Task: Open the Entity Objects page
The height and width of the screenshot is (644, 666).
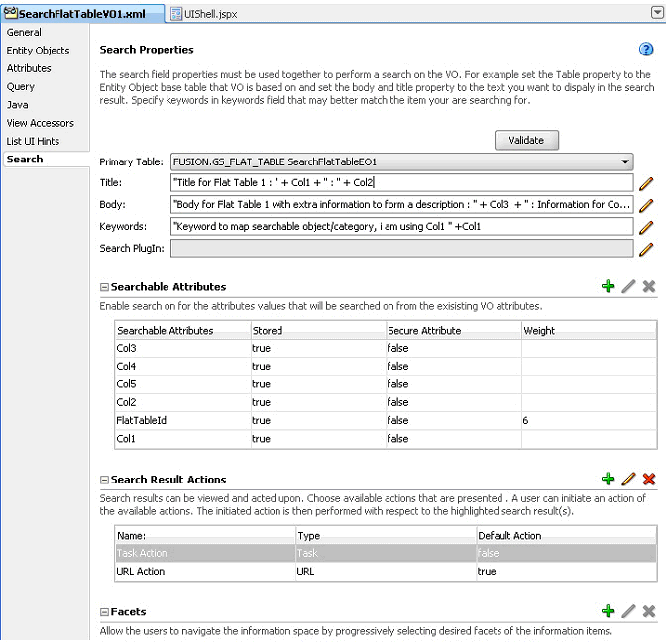Action: (x=38, y=51)
